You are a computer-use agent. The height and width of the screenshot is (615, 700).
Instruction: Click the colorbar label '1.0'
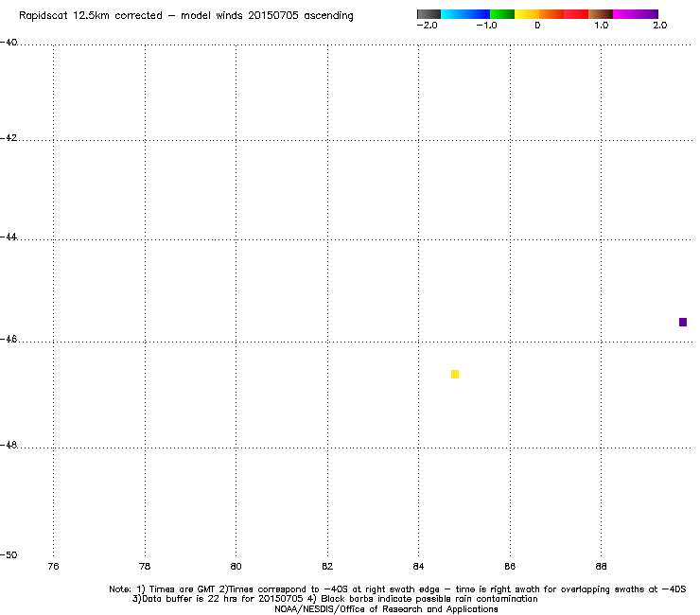pos(602,26)
